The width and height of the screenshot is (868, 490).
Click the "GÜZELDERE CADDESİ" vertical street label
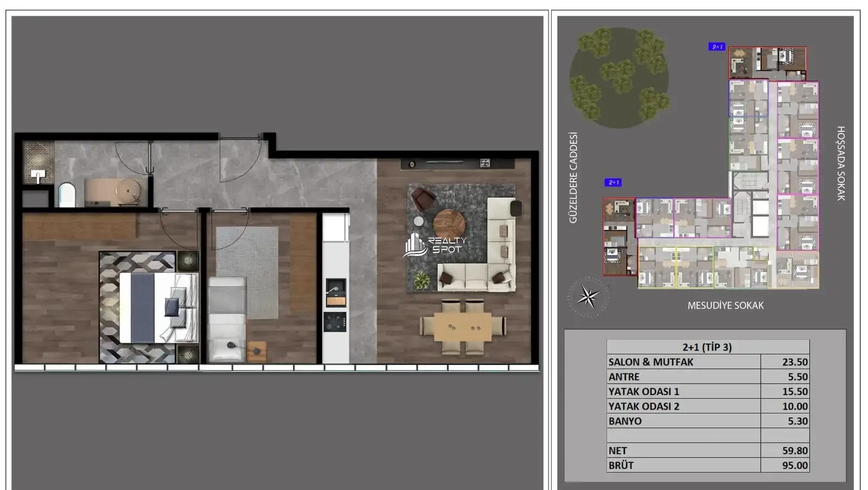tap(573, 177)
